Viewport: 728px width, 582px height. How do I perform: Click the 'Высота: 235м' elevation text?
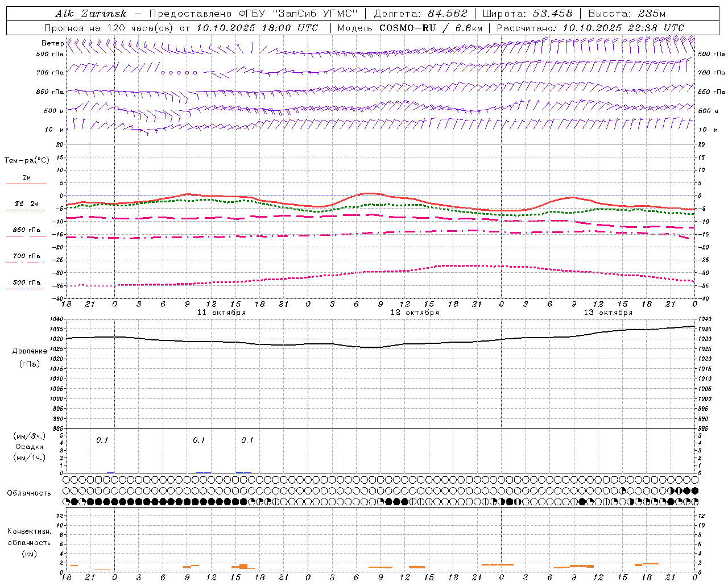[627, 14]
